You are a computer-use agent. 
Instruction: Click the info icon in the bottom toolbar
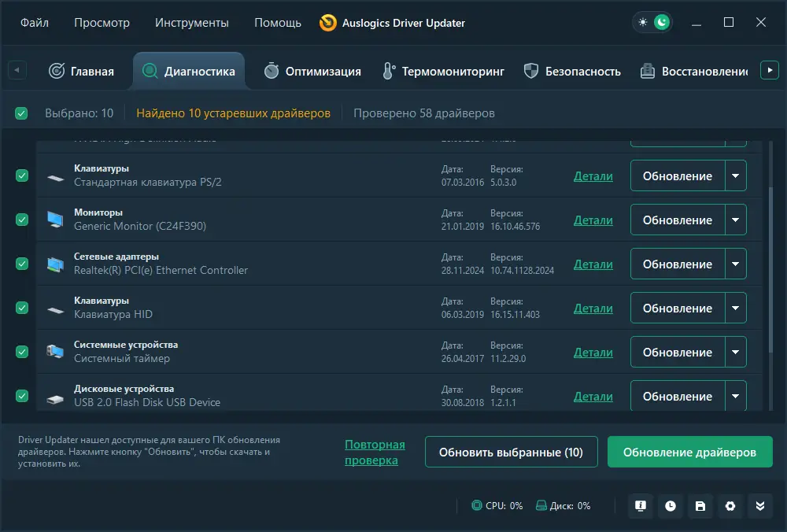coord(640,506)
